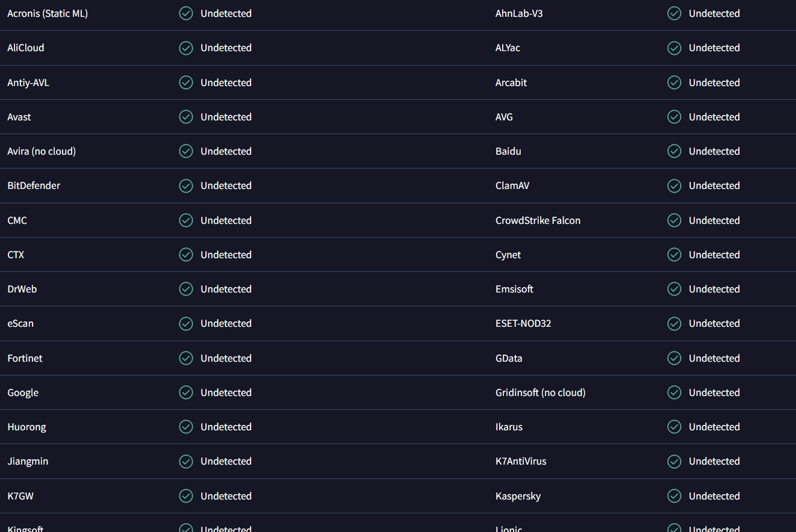The image size is (796, 532).
Task: Click the checkmark icon beside Acronis (Static ML)
Action: (x=186, y=13)
